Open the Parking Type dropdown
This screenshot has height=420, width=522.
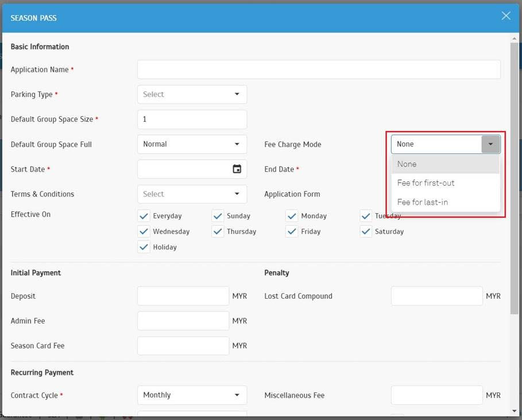(x=192, y=94)
